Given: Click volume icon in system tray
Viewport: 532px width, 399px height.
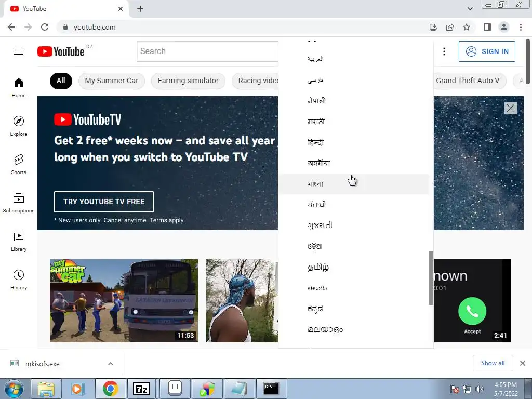Looking at the screenshot, I should point(480,389).
